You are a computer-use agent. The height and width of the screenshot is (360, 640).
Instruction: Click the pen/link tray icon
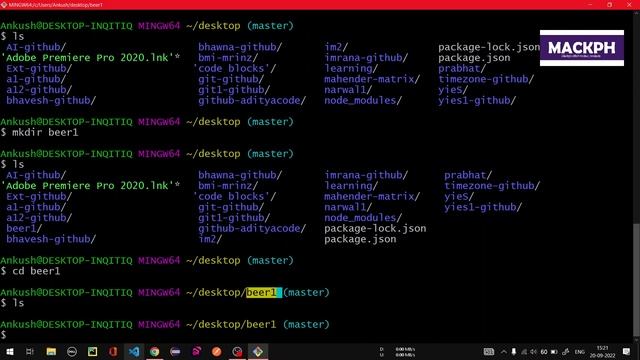tap(565, 352)
